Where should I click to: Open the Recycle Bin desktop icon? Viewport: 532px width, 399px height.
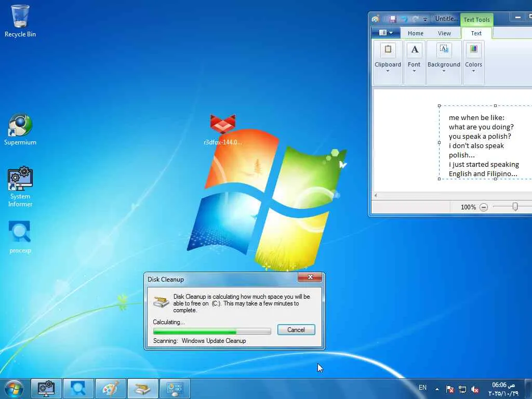[20, 21]
